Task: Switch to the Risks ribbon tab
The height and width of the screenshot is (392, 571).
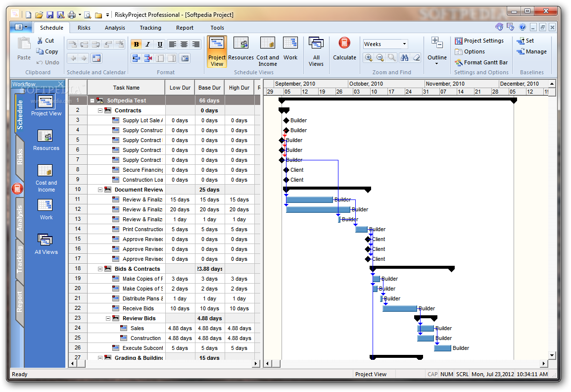Action: pyautogui.click(x=84, y=28)
